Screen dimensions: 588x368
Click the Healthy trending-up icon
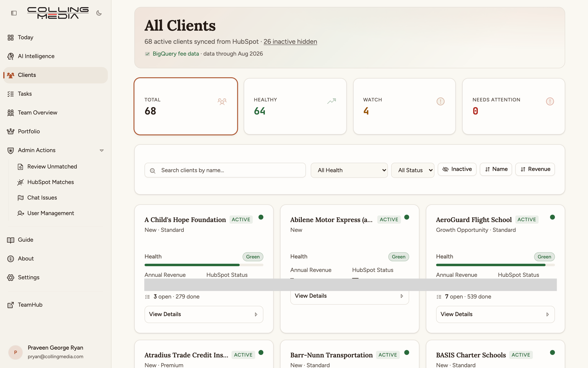click(331, 101)
